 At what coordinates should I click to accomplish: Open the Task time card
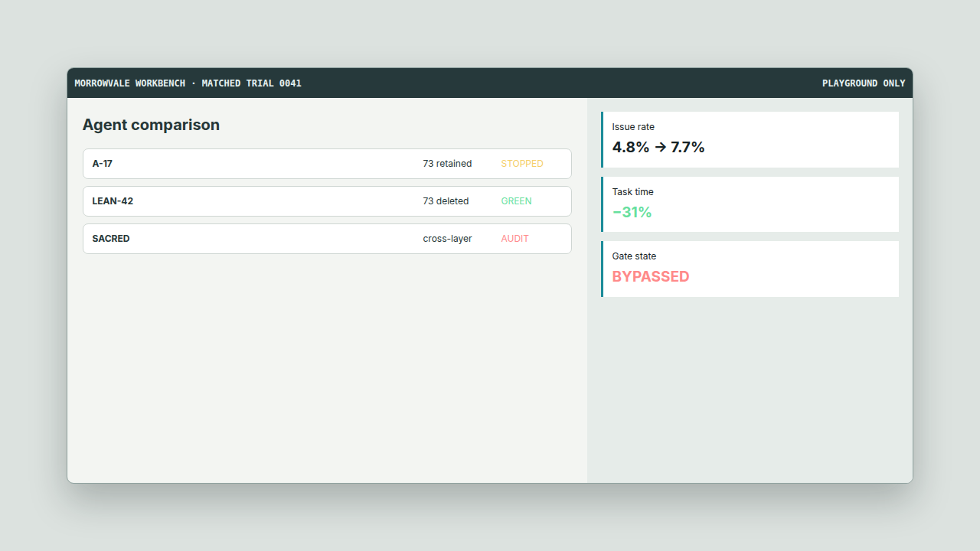coord(750,204)
